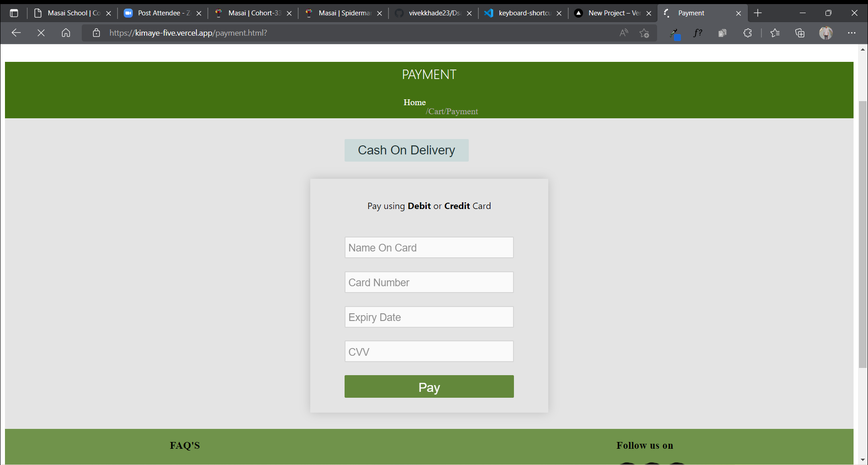Switch to Masai Cohort-33 tab
This screenshot has width=868, height=465.
tap(248, 13)
